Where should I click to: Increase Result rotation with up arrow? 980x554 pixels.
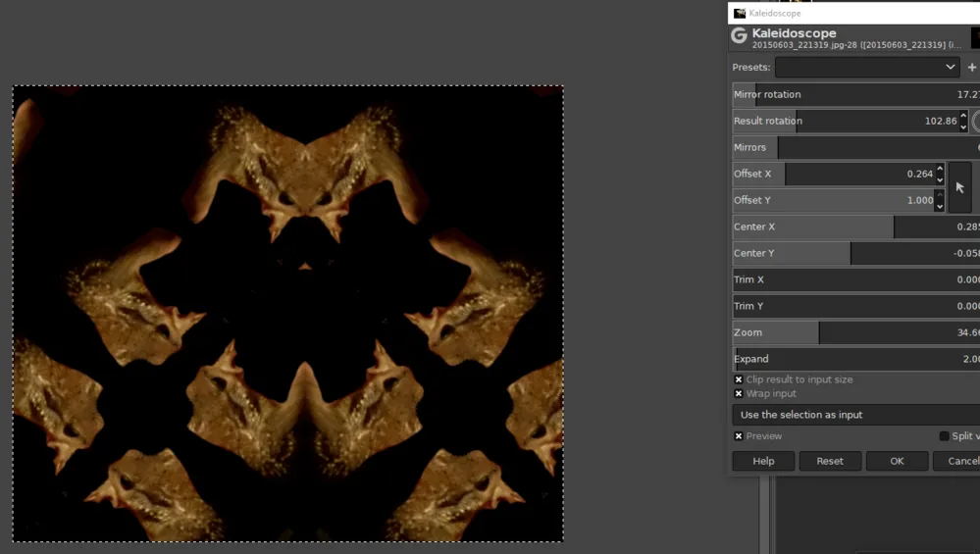coord(963,116)
